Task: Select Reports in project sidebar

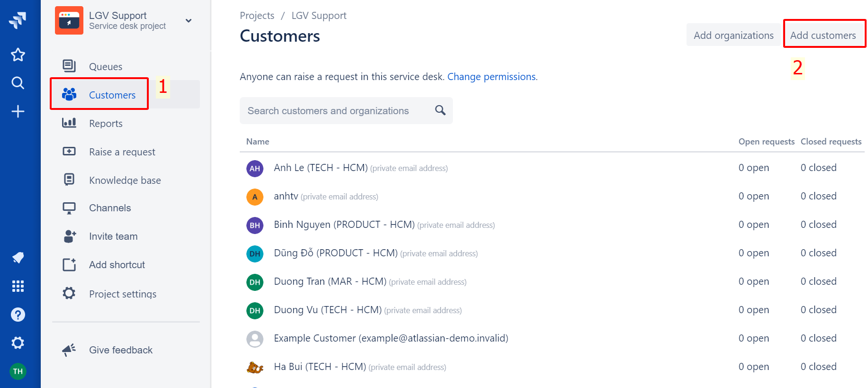Action: (x=106, y=124)
